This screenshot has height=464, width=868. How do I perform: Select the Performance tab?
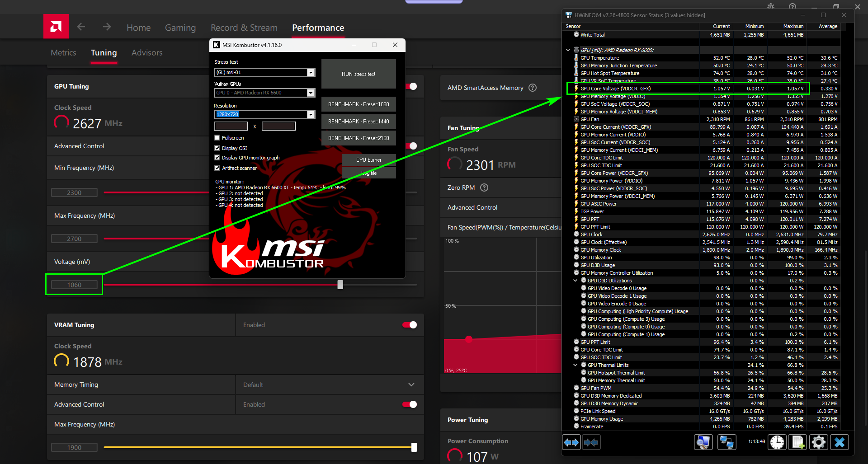coord(318,28)
